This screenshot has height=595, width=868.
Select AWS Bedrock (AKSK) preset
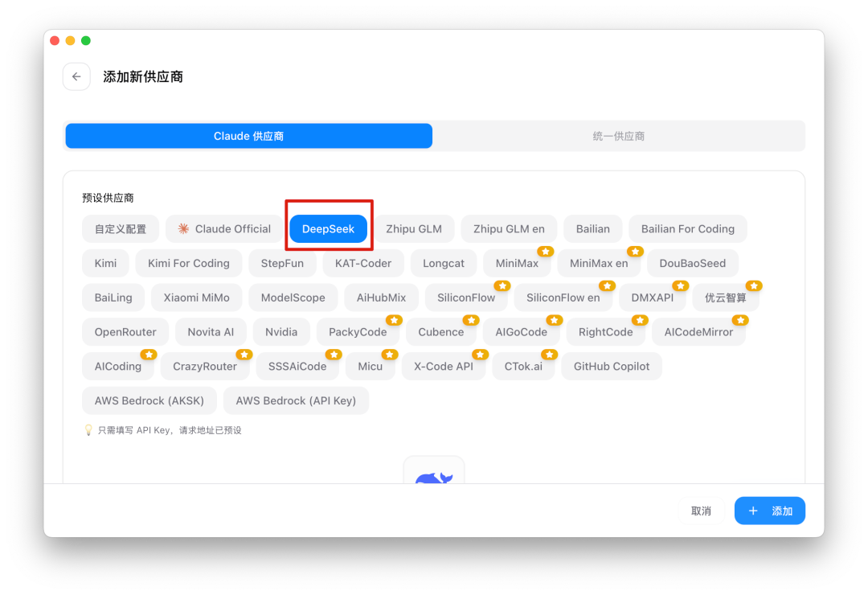(149, 400)
